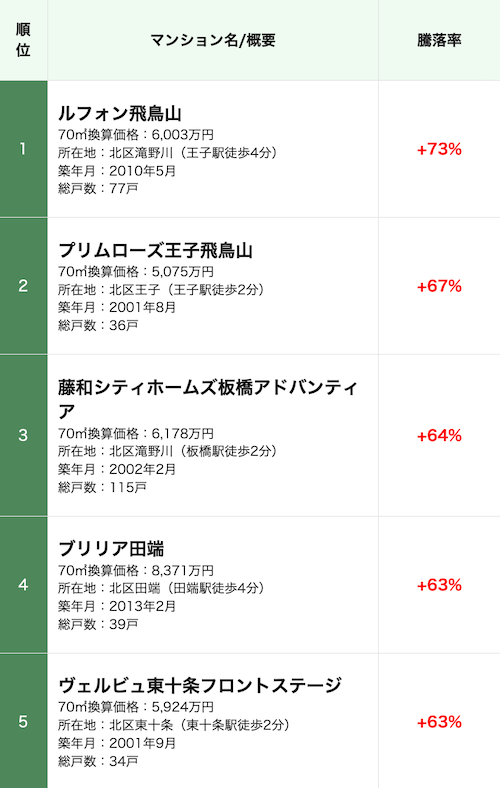The height and width of the screenshot is (788, 500).
Task: Click the +67% rate value
Action: pyautogui.click(x=439, y=286)
